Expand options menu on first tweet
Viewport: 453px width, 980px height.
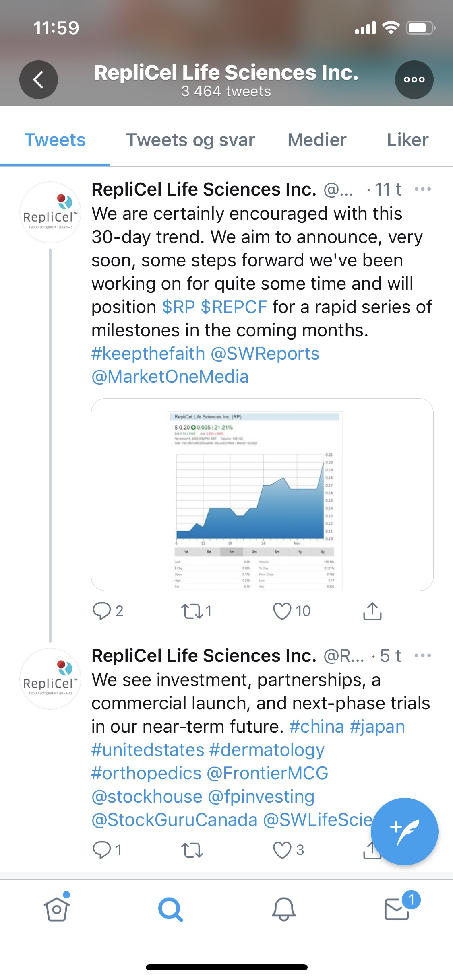point(423,189)
